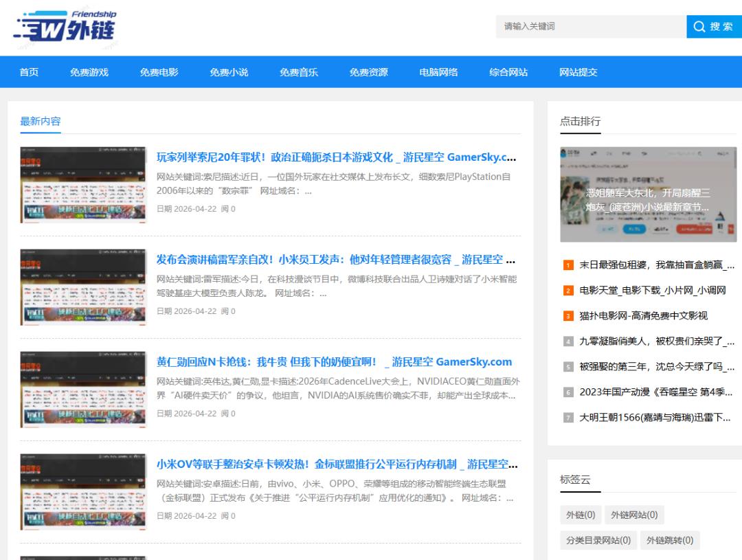Click the blue 搜索 search button
742x560 pixels.
[713, 27]
